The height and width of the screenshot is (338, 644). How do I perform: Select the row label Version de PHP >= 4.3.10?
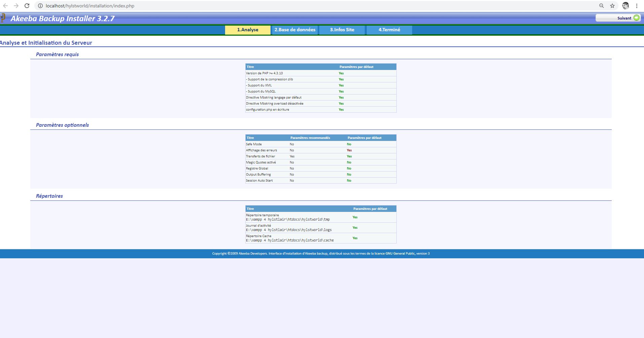coord(264,73)
